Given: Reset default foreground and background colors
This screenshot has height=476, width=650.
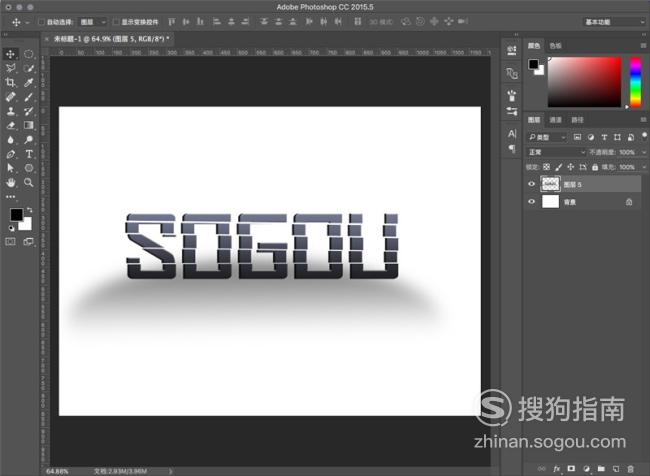Looking at the screenshot, I should (x=12, y=228).
